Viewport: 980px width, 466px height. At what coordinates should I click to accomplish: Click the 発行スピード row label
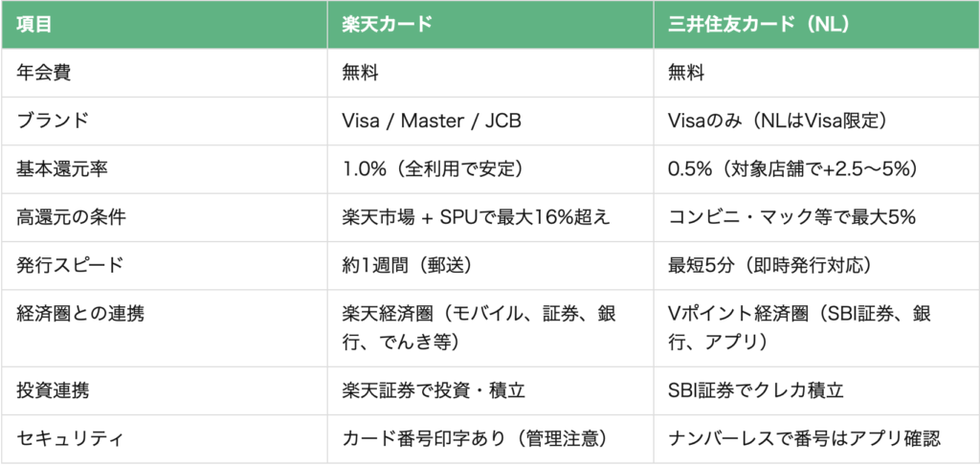pyautogui.click(x=71, y=265)
